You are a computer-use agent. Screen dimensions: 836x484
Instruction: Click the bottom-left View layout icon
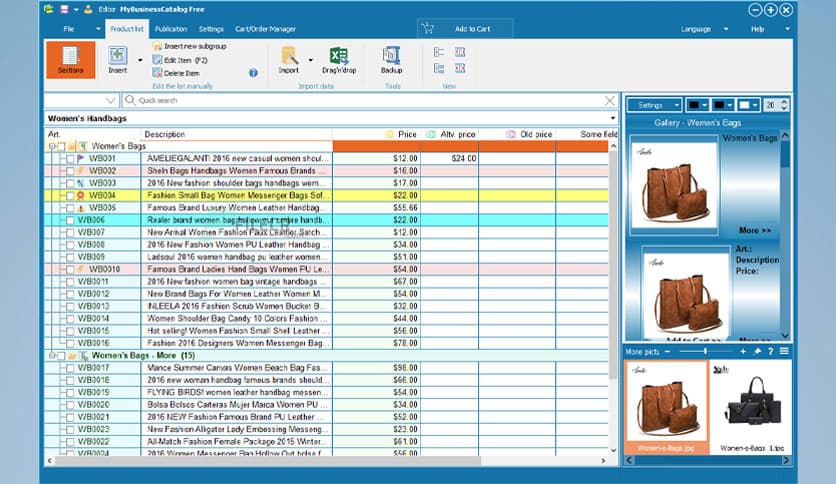tap(439, 68)
